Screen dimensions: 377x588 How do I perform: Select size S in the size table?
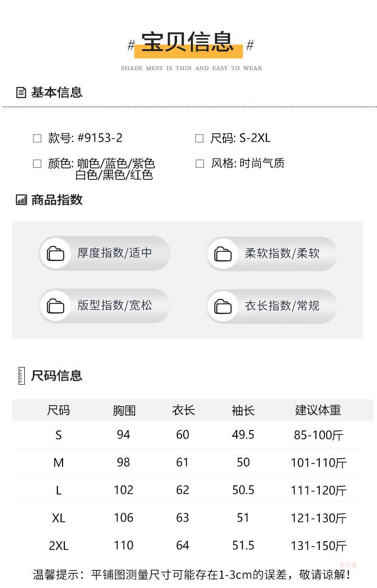(x=59, y=435)
